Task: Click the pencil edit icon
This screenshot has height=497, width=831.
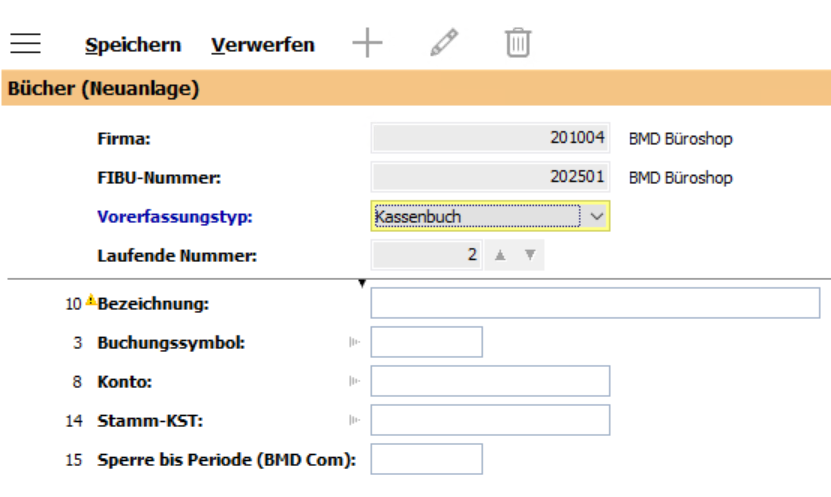Action: [443, 43]
